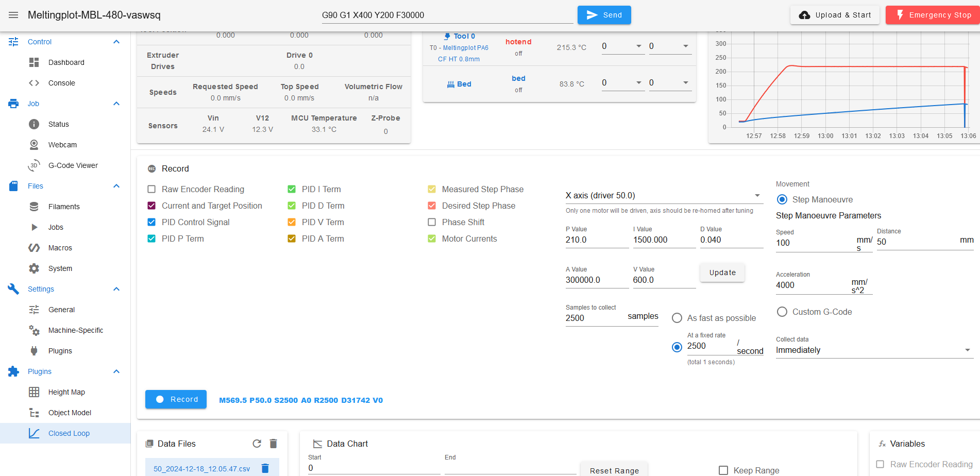Select As fast as possible sampling
980x476 pixels.
click(677, 318)
